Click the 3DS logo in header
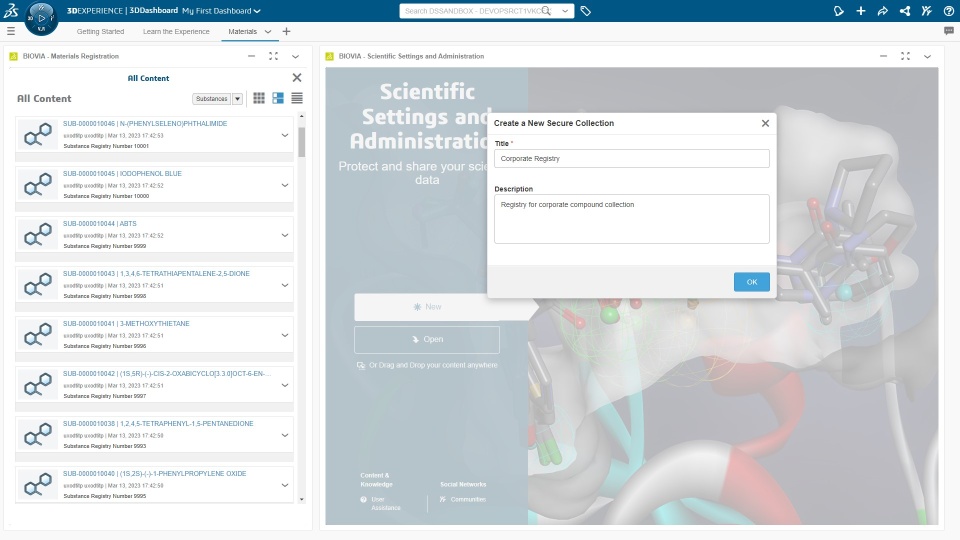The height and width of the screenshot is (540, 960). [11, 10]
